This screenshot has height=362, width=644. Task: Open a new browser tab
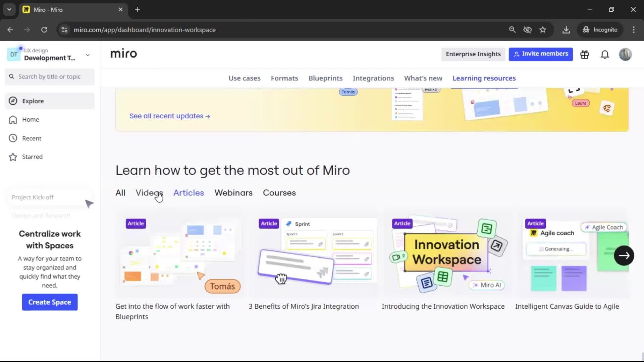[x=138, y=9]
